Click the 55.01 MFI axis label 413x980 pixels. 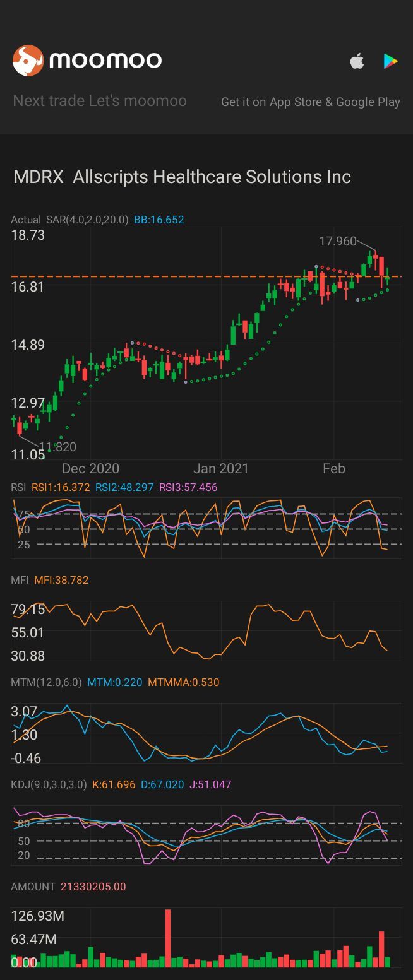pos(28,632)
